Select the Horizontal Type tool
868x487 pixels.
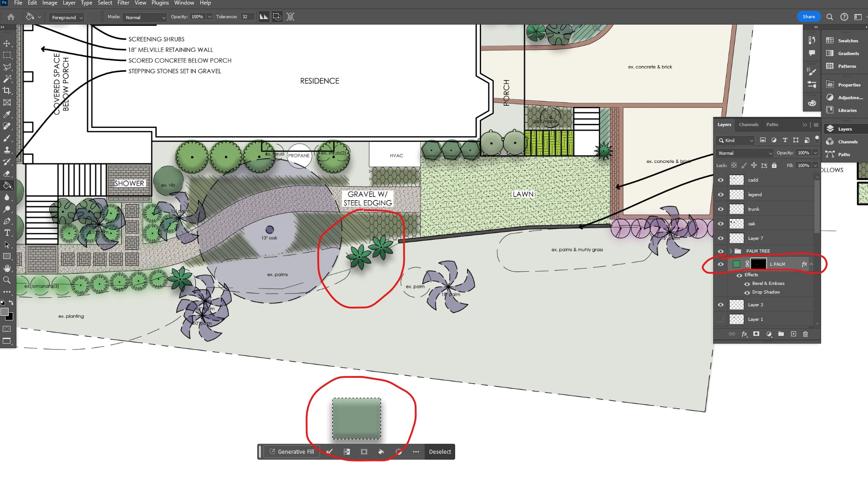click(7, 233)
